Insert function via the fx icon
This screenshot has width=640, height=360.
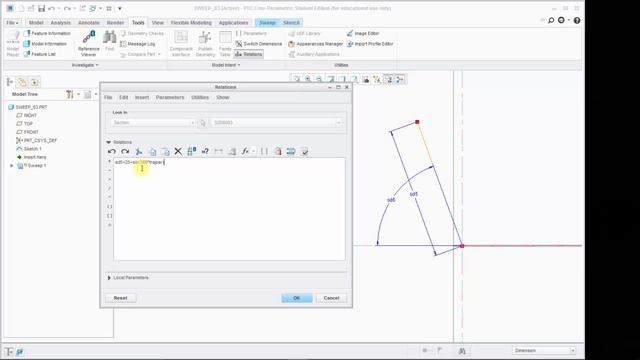[245, 151]
